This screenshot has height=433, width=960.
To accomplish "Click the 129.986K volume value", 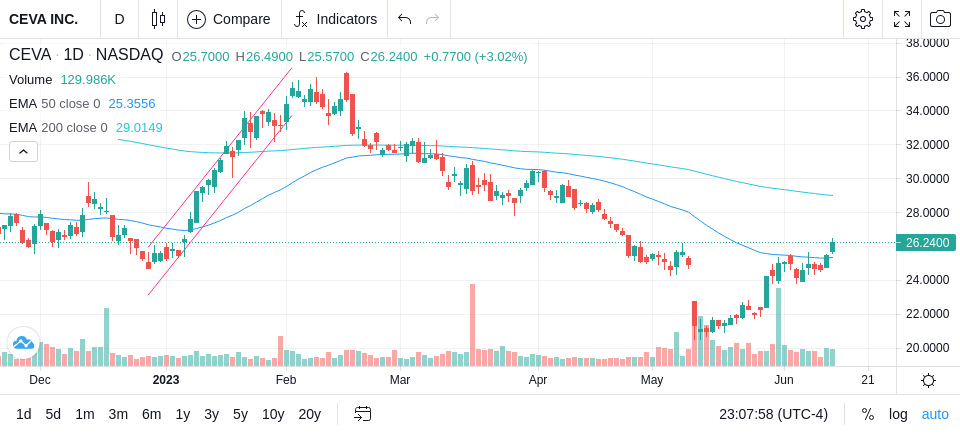I will pyautogui.click(x=88, y=80).
